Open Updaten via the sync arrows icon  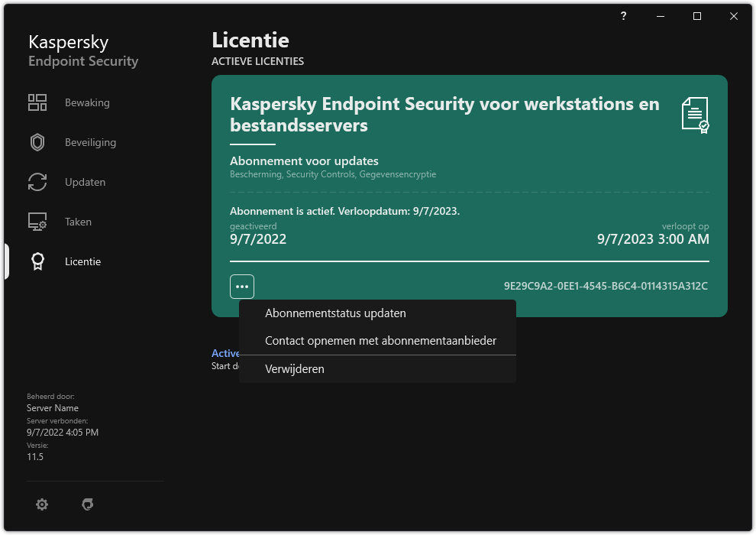(37, 181)
